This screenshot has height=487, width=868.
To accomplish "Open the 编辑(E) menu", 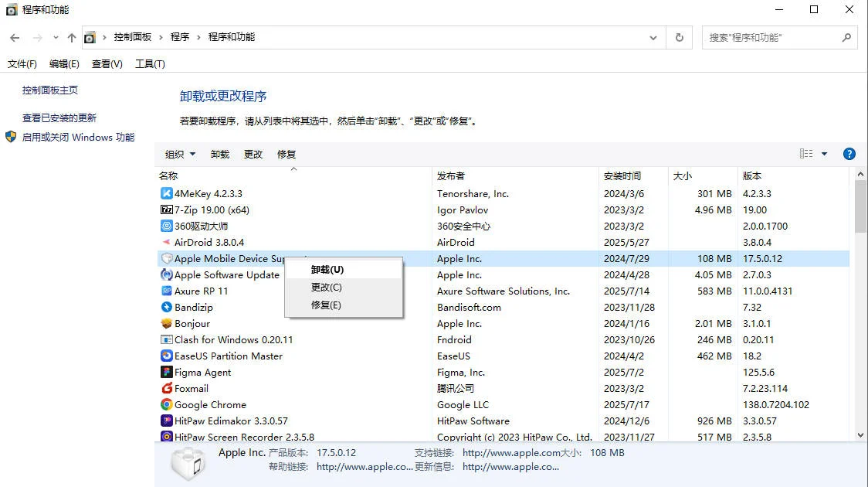I will pos(64,63).
